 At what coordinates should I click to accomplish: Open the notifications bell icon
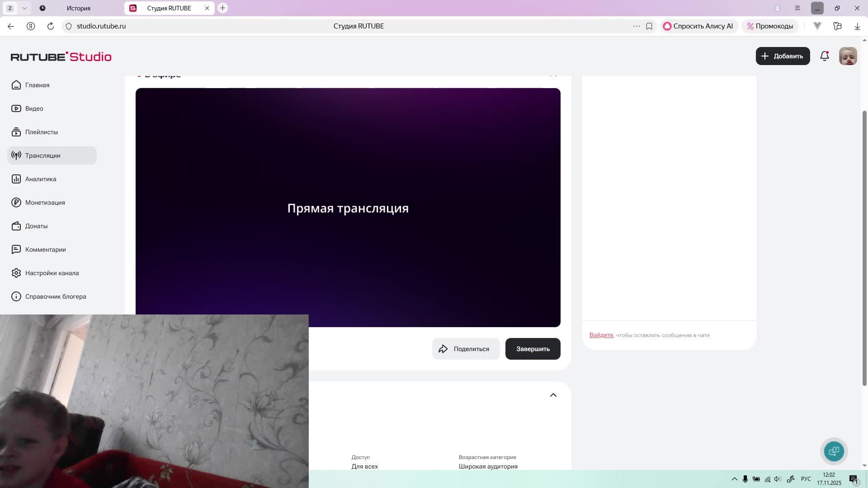pos(824,56)
